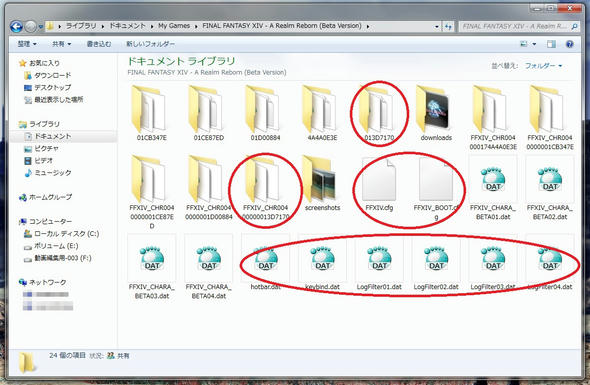This screenshot has width=590, height=385.
Task: Select the LogFilter01.dat file
Action: [379, 263]
